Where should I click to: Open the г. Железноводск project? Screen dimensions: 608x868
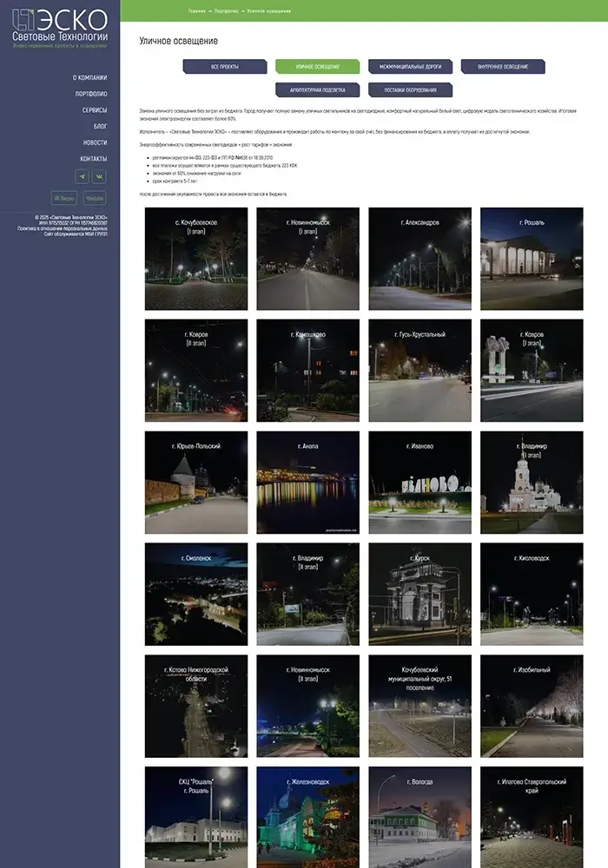click(x=307, y=818)
